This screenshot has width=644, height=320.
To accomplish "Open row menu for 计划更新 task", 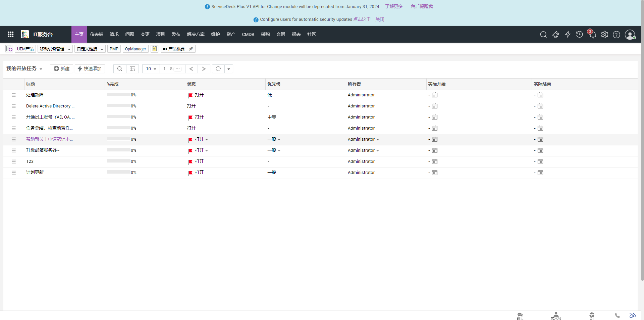I will point(14,173).
